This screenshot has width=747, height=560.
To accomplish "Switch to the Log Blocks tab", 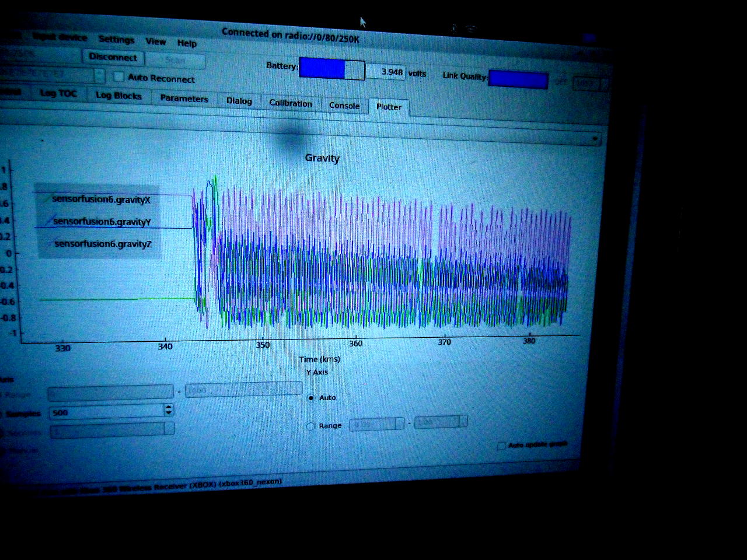I will coord(118,96).
